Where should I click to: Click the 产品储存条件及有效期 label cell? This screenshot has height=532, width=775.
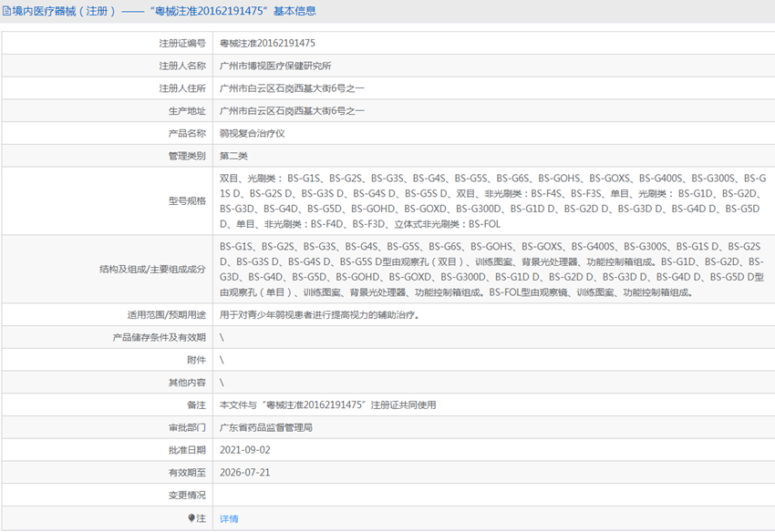pos(108,337)
